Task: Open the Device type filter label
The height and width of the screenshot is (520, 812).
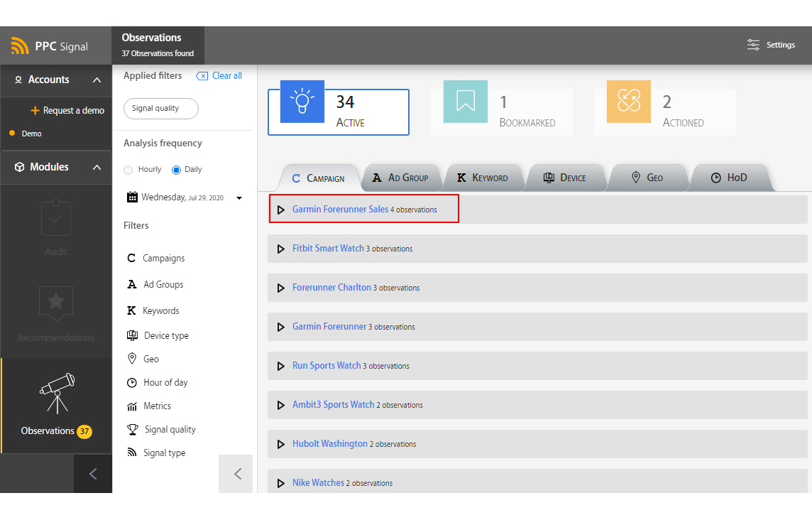Action: [x=166, y=335]
